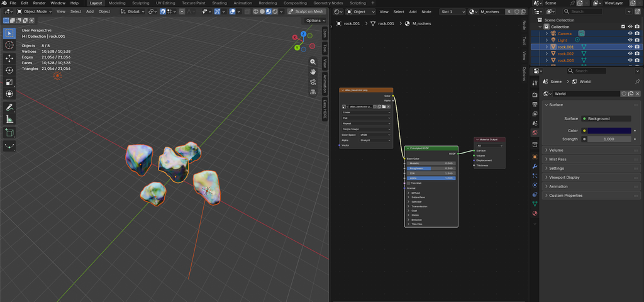Click the Blender logo menu icon
Screen dimensions: 644x302
[4, 3]
